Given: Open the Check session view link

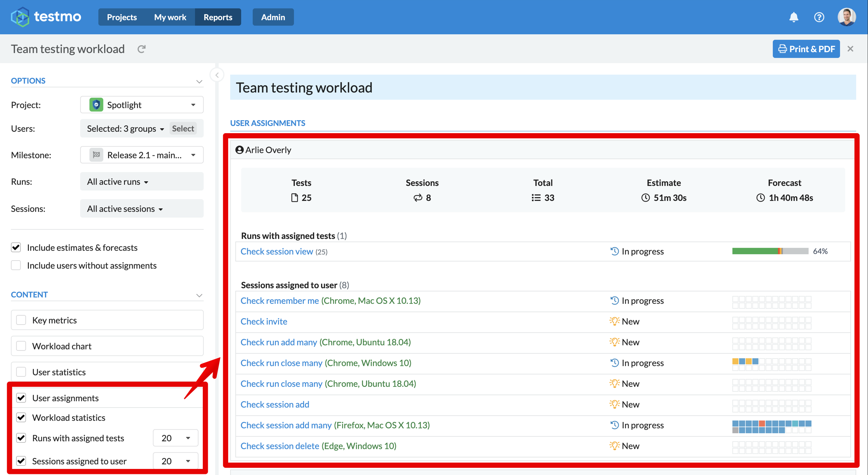Looking at the screenshot, I should tap(277, 251).
